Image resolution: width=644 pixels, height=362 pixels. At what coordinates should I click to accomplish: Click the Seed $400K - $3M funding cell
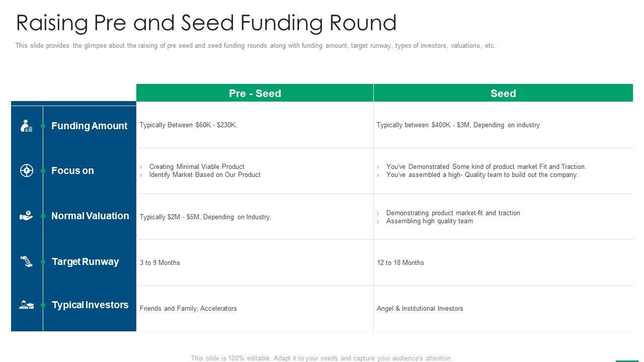click(x=458, y=125)
